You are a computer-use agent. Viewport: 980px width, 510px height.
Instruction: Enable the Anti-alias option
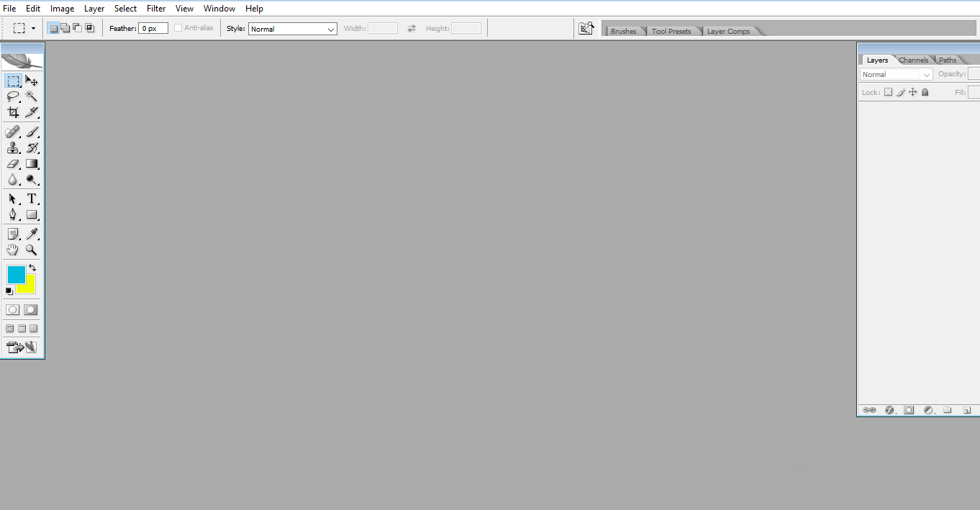click(178, 27)
